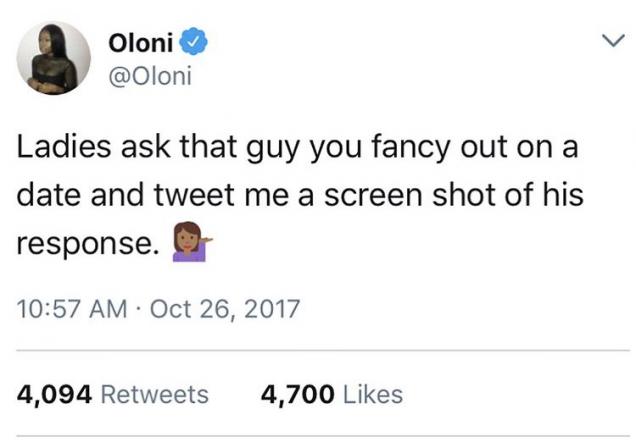
Task: View the 4,700 likes count
Action: pyautogui.click(x=296, y=394)
